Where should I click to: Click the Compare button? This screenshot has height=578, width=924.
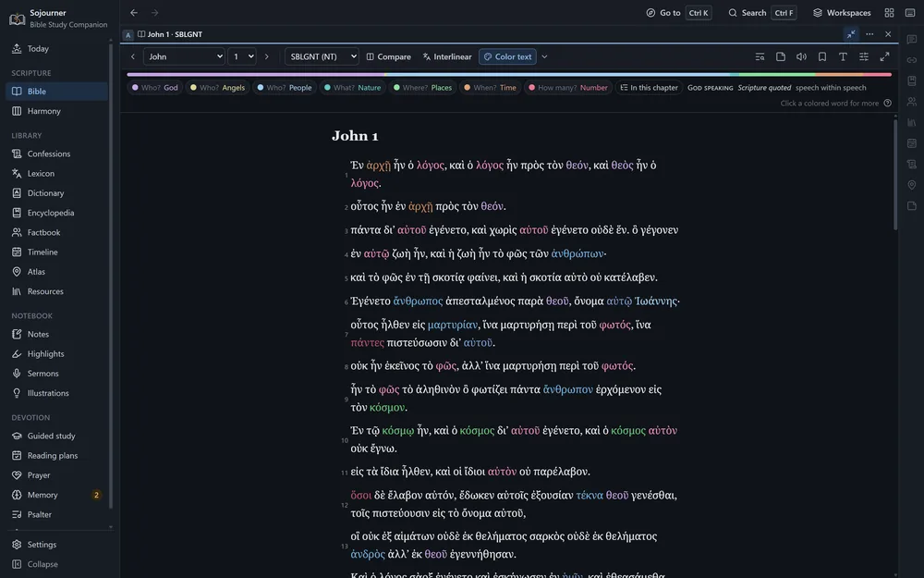pyautogui.click(x=388, y=56)
